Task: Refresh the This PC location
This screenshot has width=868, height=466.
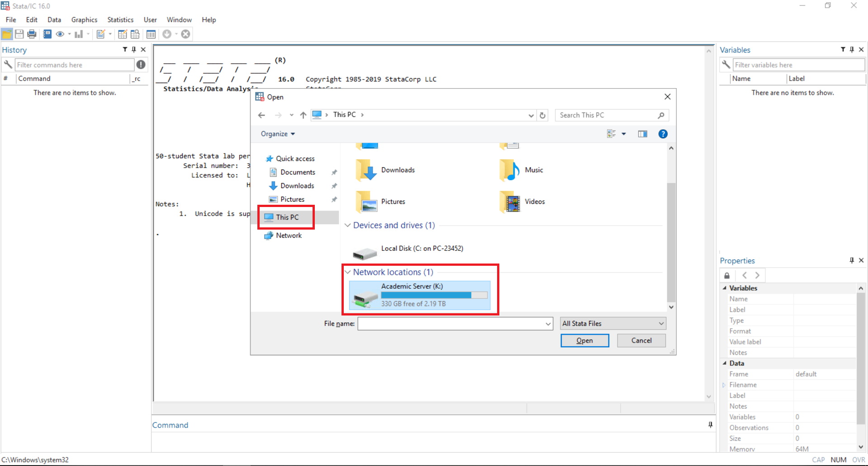Action: [543, 115]
